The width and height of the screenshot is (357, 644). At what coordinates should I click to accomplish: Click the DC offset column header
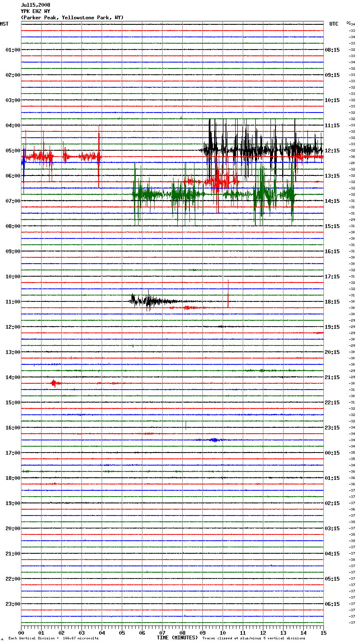(349, 22)
